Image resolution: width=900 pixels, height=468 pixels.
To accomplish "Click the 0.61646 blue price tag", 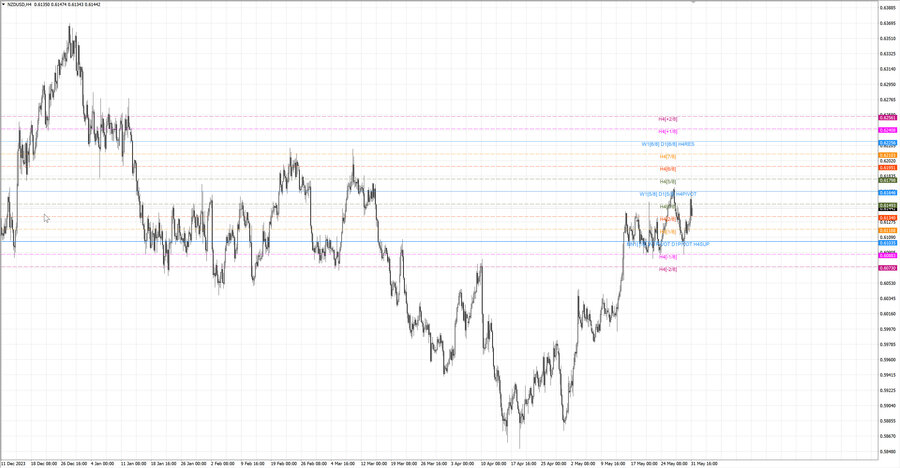I will (x=888, y=193).
